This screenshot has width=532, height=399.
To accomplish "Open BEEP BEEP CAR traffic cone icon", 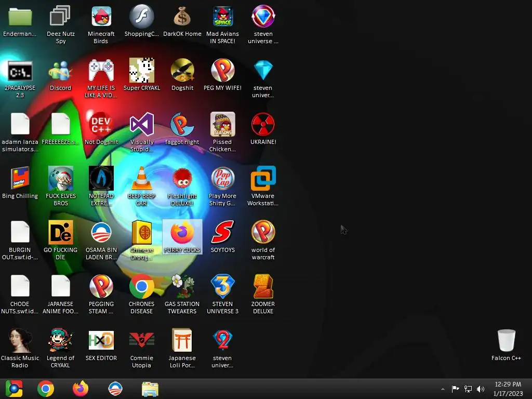I will click(x=141, y=179).
